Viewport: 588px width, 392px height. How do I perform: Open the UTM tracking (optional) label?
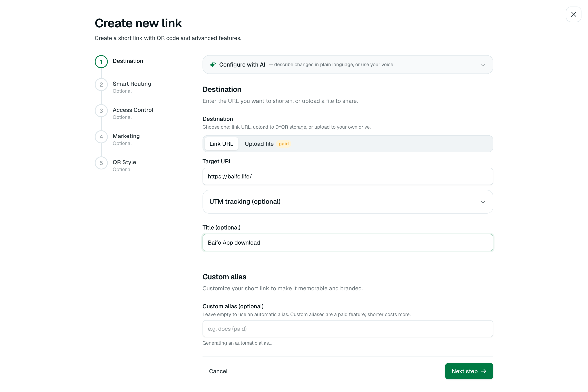click(x=245, y=202)
